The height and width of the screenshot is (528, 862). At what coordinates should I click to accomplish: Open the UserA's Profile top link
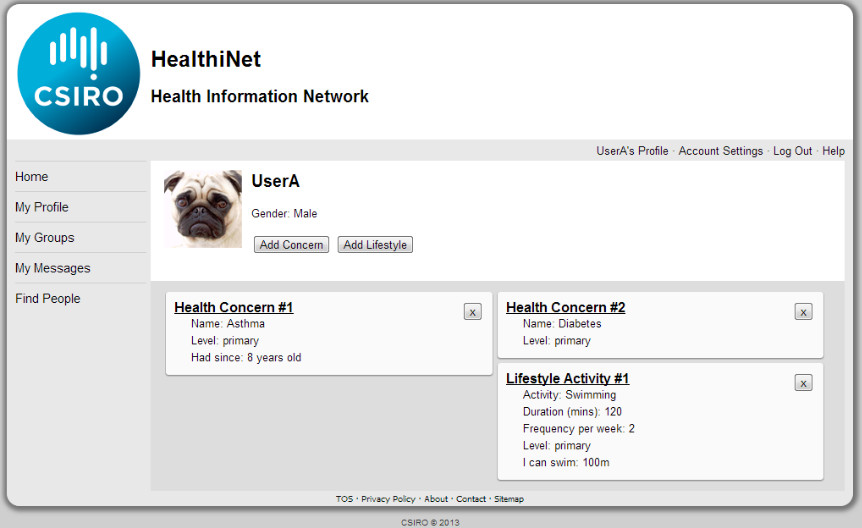tap(632, 151)
